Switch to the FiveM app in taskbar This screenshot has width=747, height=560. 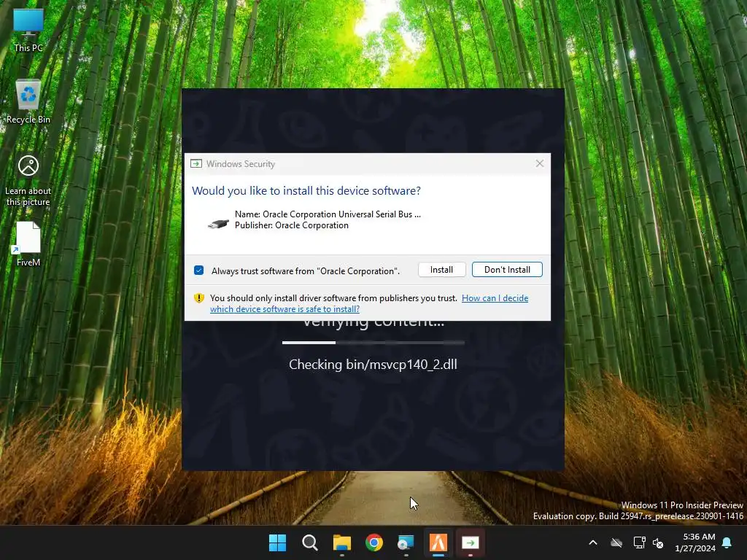pyautogui.click(x=438, y=542)
